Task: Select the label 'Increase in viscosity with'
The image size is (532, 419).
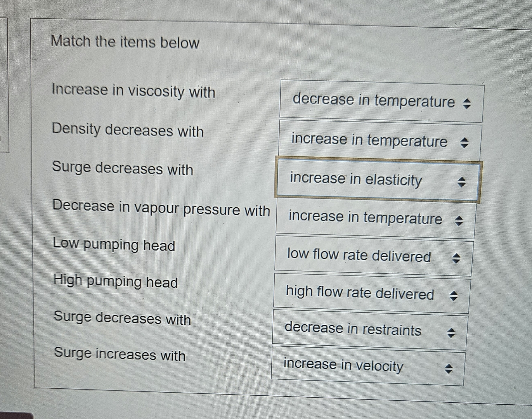Action: coord(133,92)
